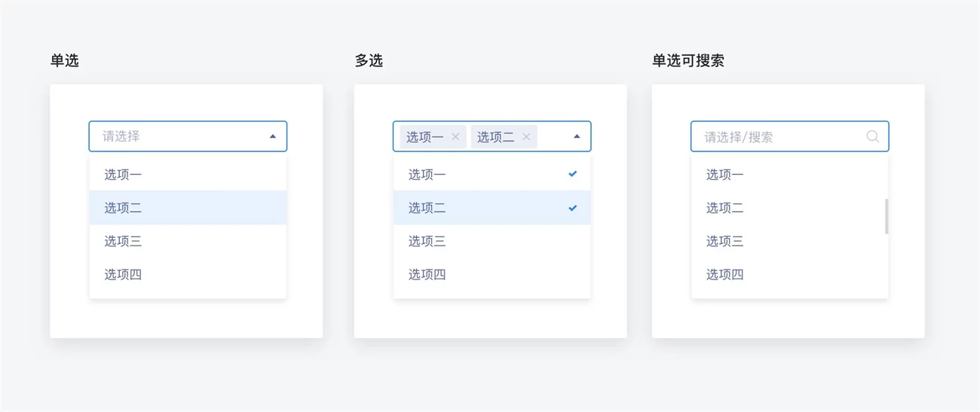
Task: Click the search magnifier icon
Action: point(872,136)
